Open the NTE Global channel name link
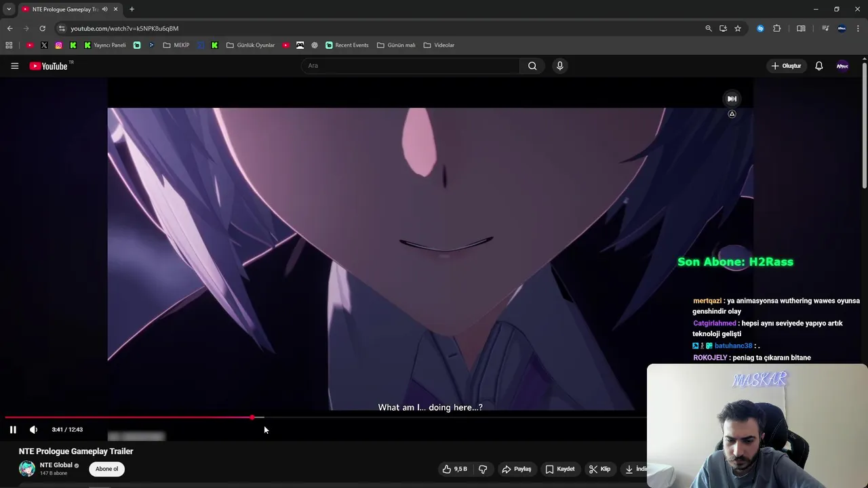The image size is (868, 488). (56, 465)
